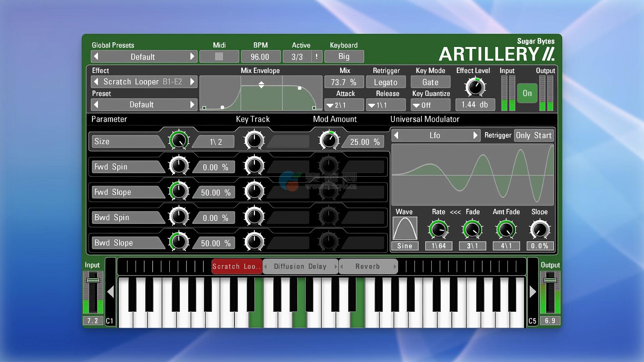The image size is (644, 362).
Task: Click the Only Start retrigger button
Action: tap(533, 135)
